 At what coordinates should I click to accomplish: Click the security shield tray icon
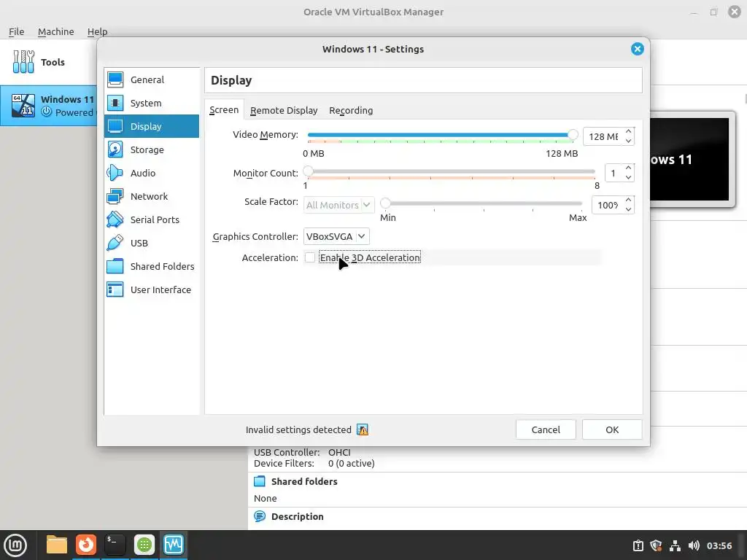coord(657,545)
